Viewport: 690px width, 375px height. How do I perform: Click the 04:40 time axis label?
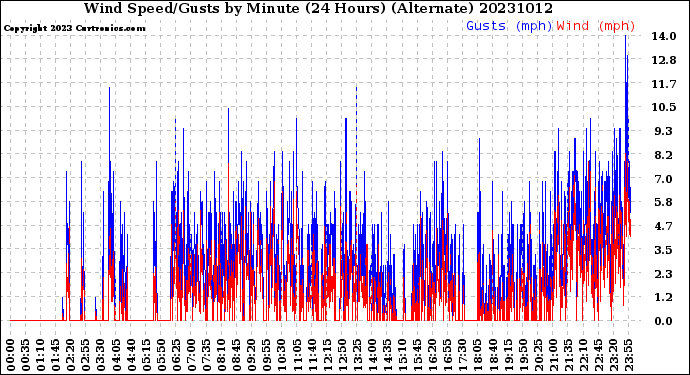131,355
